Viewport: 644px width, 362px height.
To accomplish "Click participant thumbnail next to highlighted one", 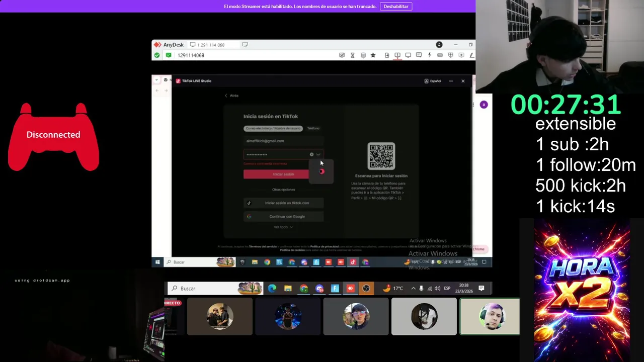I will (424, 316).
